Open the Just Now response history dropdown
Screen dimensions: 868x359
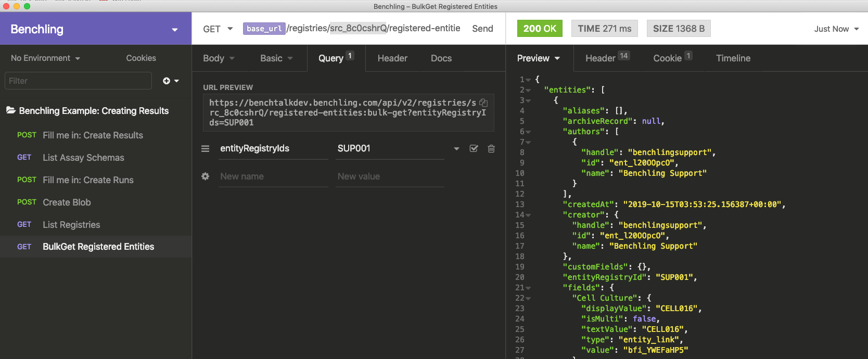pyautogui.click(x=836, y=29)
